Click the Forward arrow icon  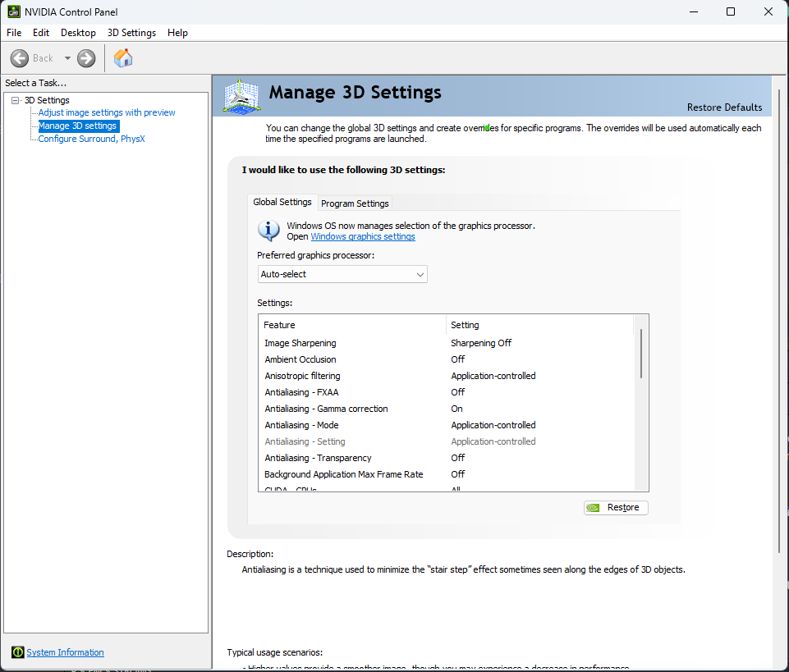86,58
